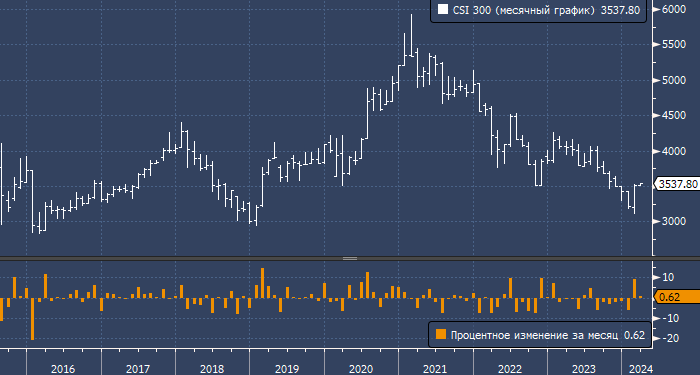
Task: Click the white CSI 300 legend swatch
Action: click(x=443, y=10)
